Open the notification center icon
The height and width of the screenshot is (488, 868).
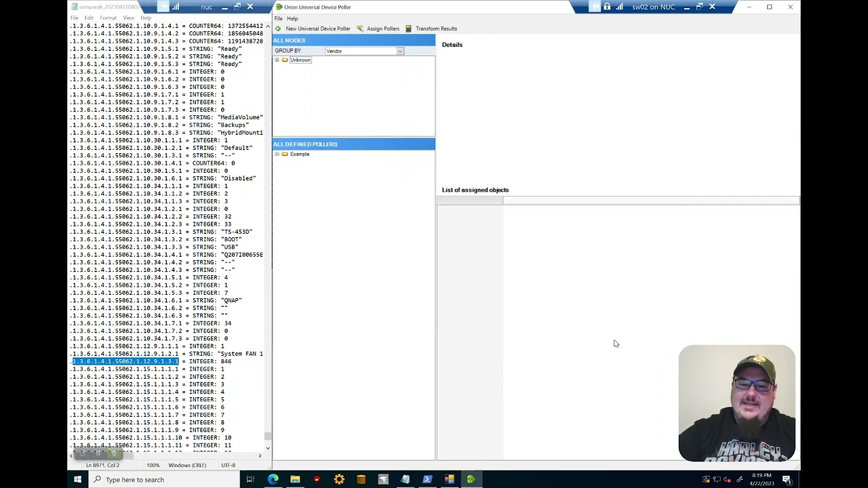787,480
